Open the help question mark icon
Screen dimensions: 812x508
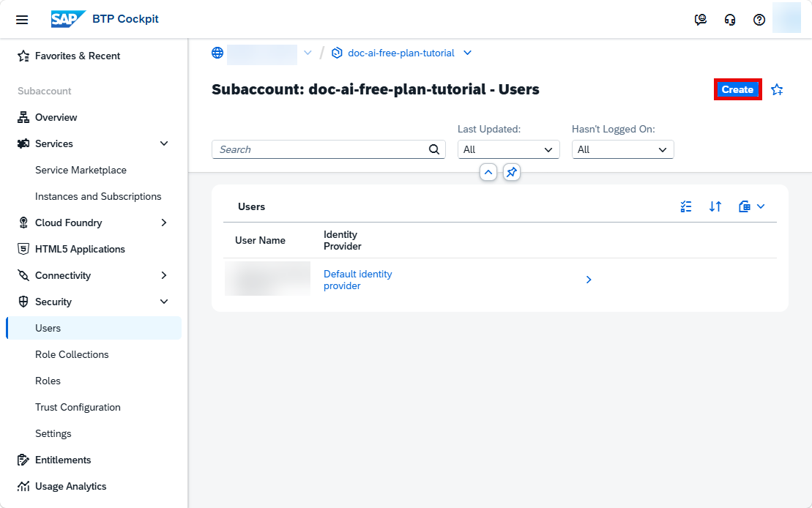coord(759,20)
